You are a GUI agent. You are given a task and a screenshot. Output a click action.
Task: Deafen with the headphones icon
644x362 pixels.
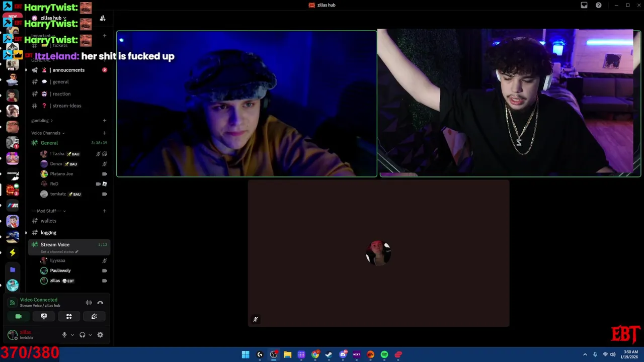tap(83, 335)
